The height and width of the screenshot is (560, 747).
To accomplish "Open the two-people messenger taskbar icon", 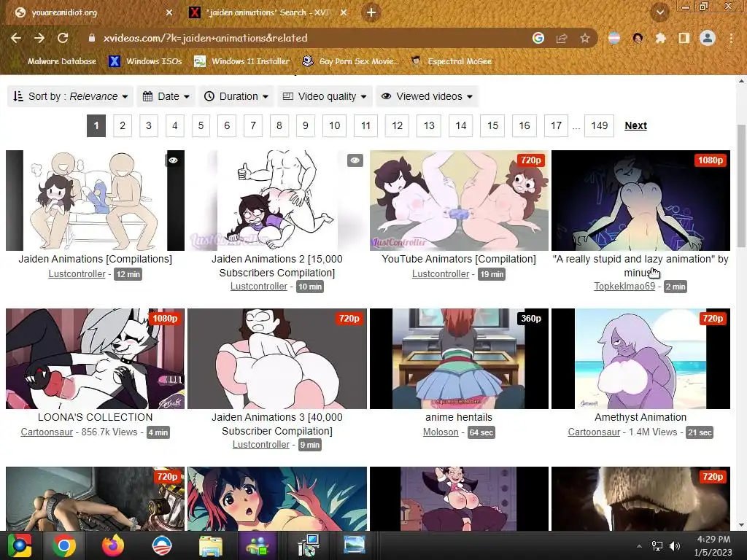I will (x=258, y=546).
